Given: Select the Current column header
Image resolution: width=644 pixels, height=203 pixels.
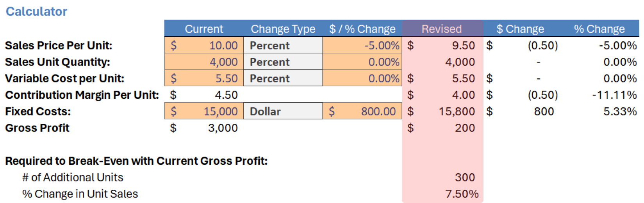Looking at the screenshot, I should point(204,29).
